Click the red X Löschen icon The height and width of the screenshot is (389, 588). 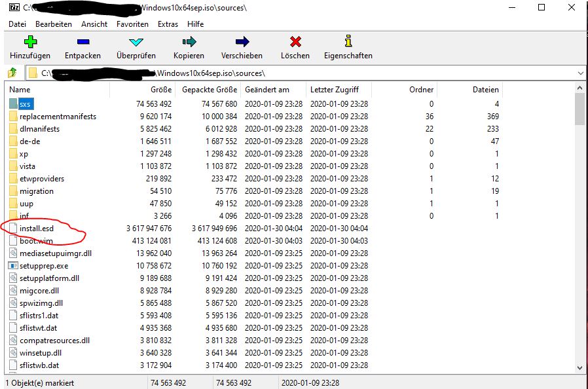[295, 41]
